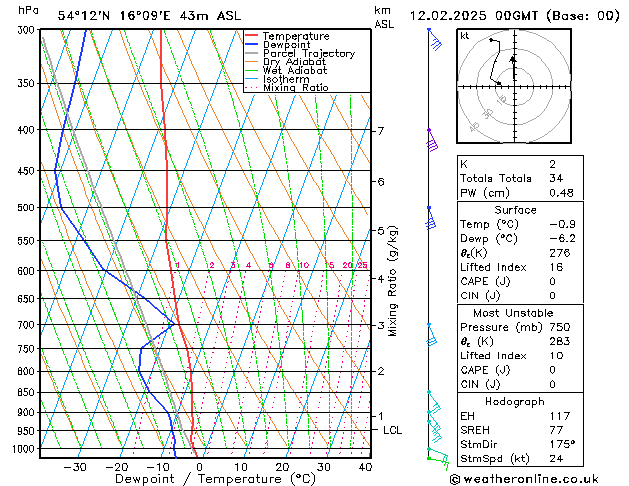This screenshot has height=486, width=629.
Task: Select the Dewpoint legend label
Action: pyautogui.click(x=286, y=45)
